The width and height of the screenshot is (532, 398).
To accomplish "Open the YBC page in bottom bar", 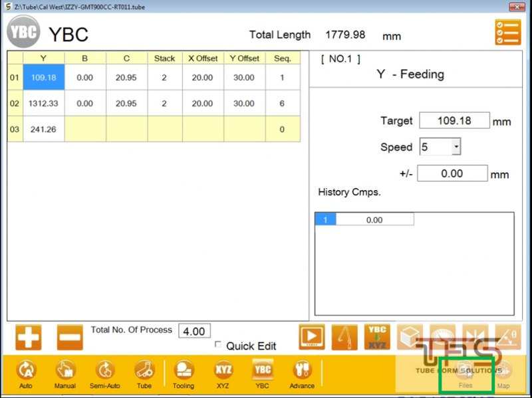I will click(x=262, y=374).
